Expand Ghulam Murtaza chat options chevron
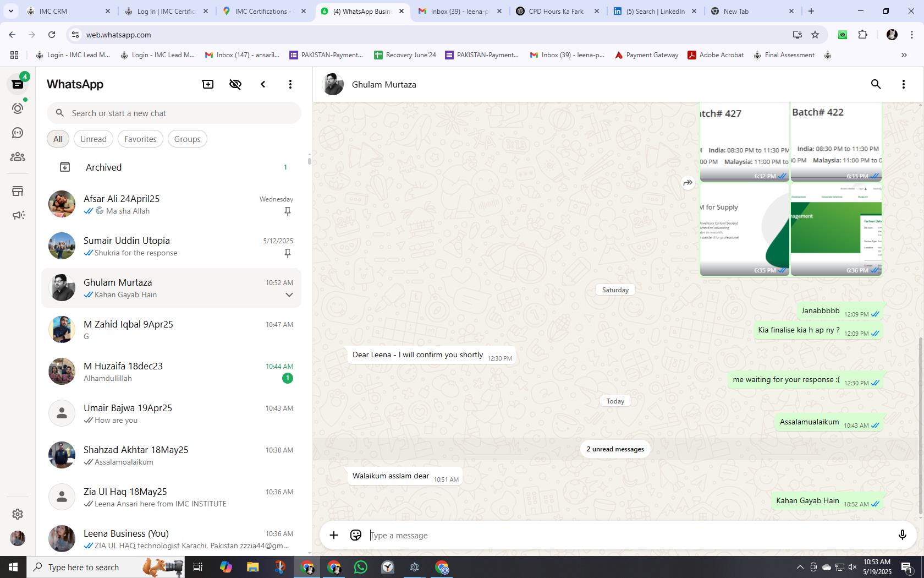This screenshot has width=924, height=578. [289, 295]
